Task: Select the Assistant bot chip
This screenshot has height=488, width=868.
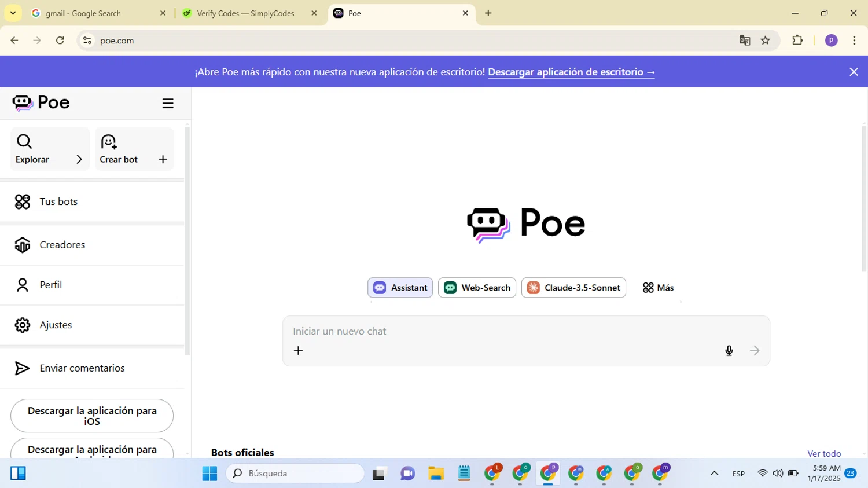Action: 400,288
